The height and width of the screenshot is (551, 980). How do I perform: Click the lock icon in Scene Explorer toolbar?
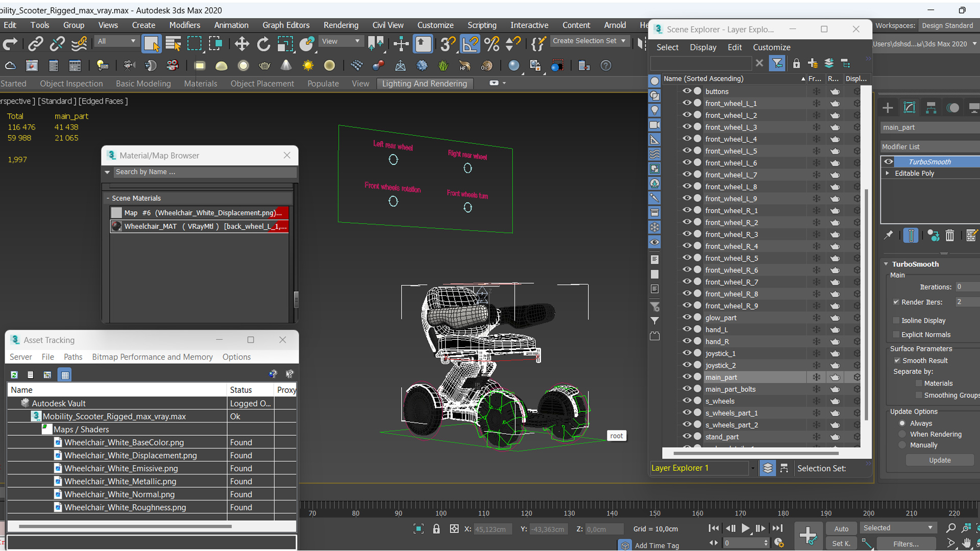point(796,63)
